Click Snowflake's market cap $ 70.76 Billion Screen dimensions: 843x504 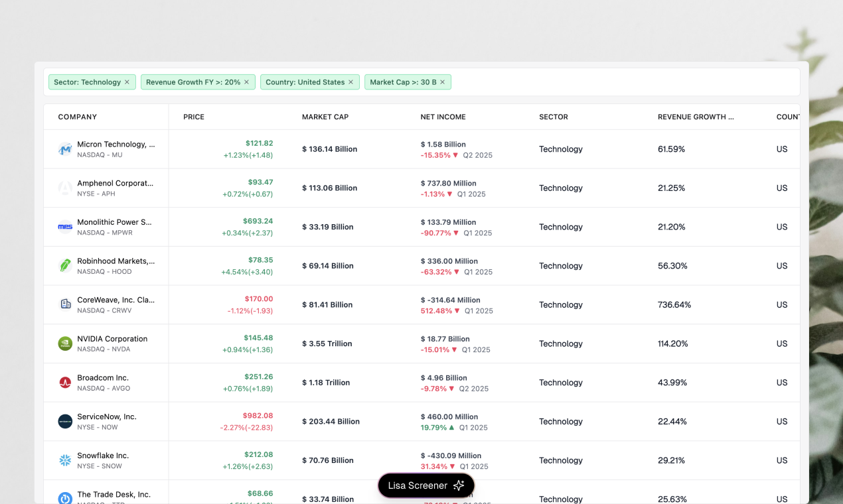(328, 460)
